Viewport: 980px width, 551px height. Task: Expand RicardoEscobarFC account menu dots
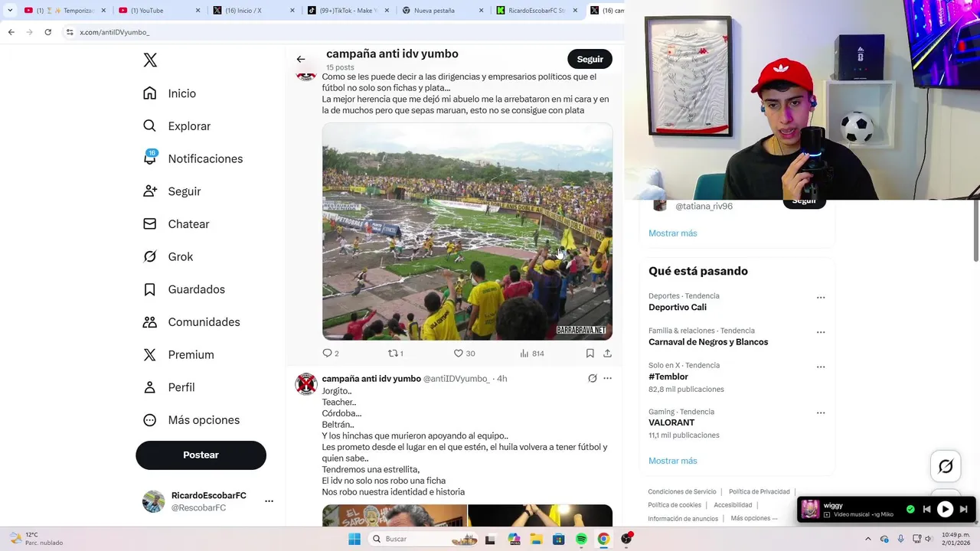coord(269,501)
